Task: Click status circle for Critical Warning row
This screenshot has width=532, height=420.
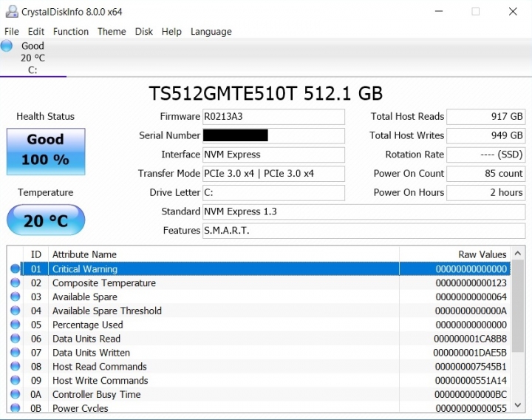Action: coord(16,268)
